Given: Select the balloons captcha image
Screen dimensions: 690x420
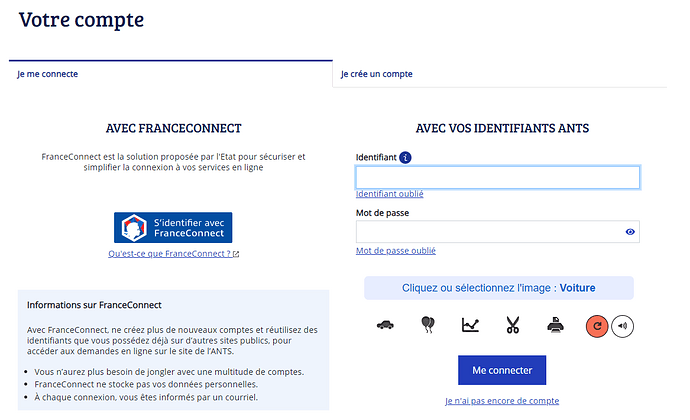Looking at the screenshot, I should (x=428, y=325).
